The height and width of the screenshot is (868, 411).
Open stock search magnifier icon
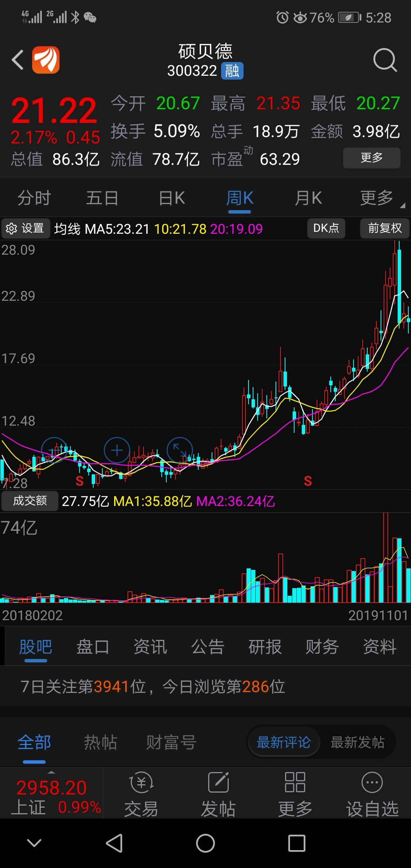385,60
